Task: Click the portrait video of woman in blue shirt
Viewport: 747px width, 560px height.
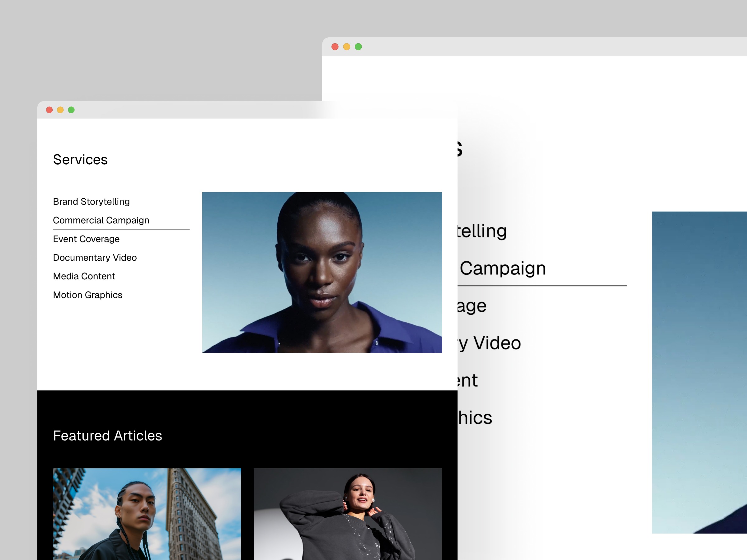Action: pyautogui.click(x=322, y=273)
